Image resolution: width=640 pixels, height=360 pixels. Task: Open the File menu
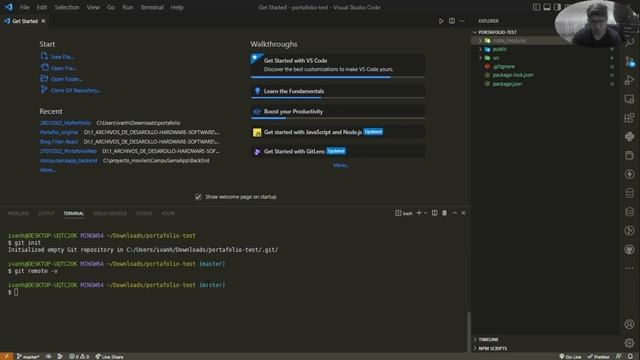24,7
